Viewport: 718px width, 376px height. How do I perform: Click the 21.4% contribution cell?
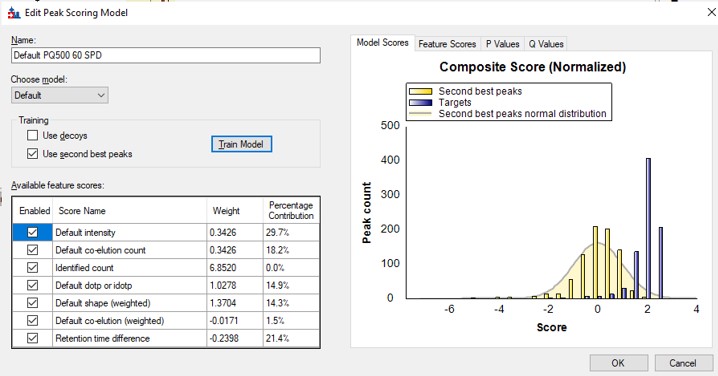click(x=291, y=338)
